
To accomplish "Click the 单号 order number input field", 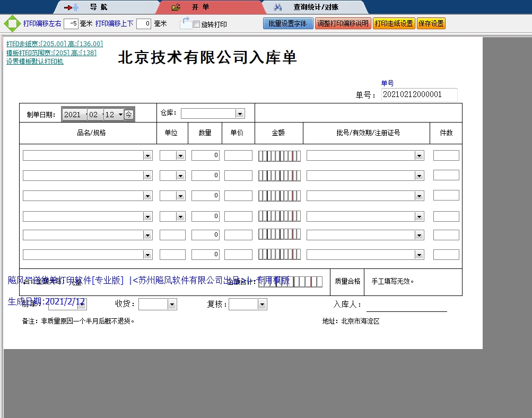I will [419, 95].
